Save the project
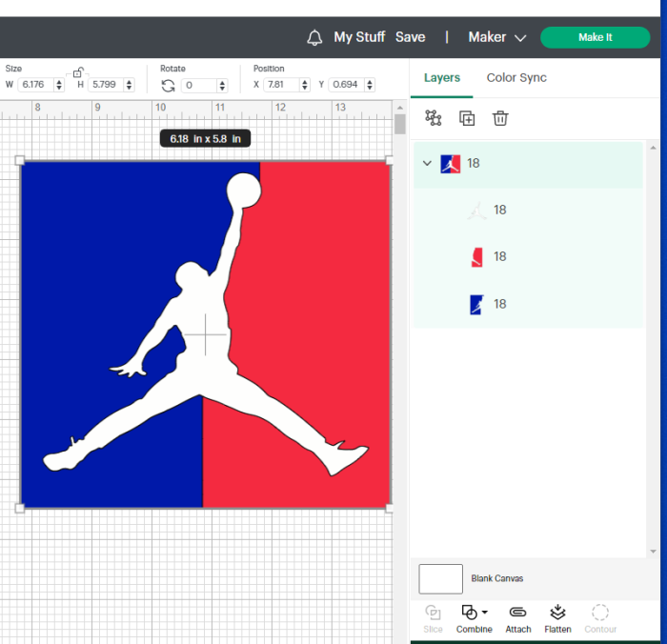 pos(410,37)
